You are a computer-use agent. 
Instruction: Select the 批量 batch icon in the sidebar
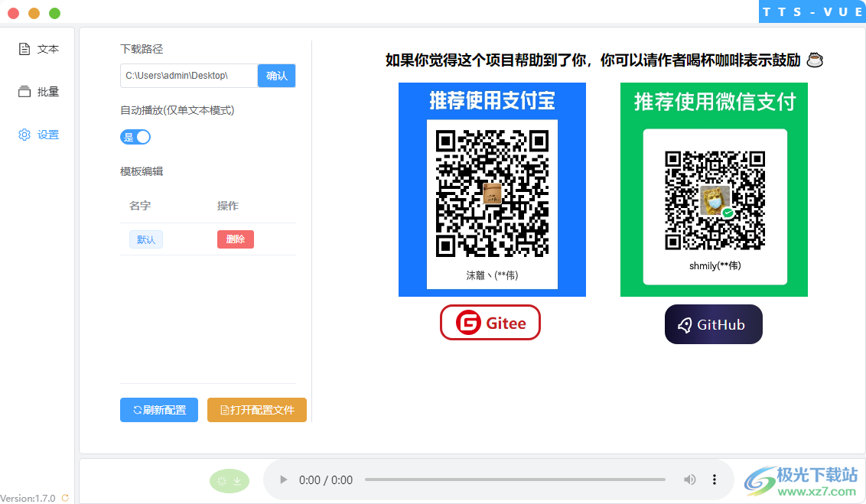[x=24, y=91]
